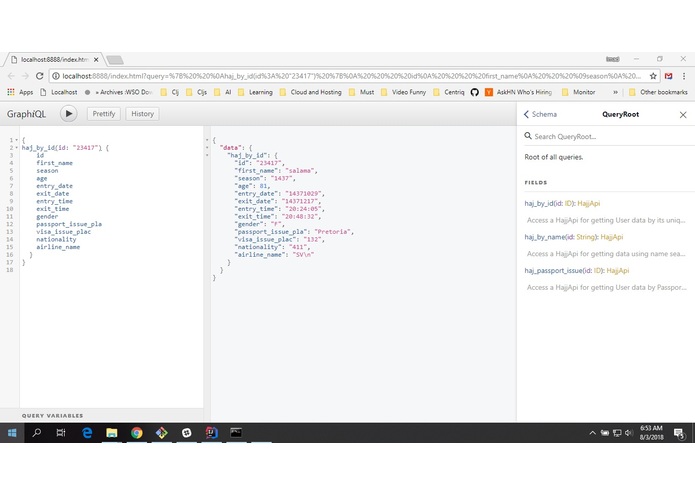Click the browser address bar URL
695x494 pixels.
point(351,76)
